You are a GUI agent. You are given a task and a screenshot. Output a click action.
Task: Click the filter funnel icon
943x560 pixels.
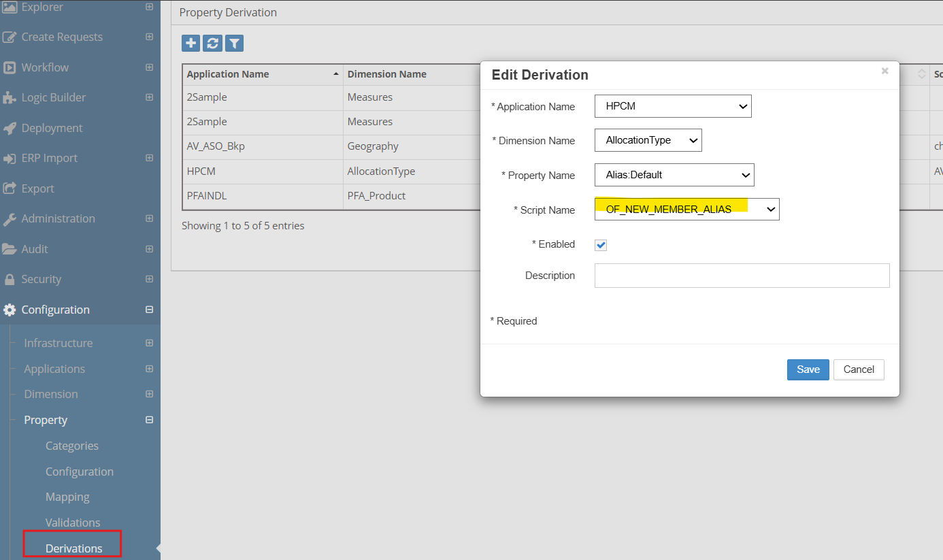pos(234,44)
